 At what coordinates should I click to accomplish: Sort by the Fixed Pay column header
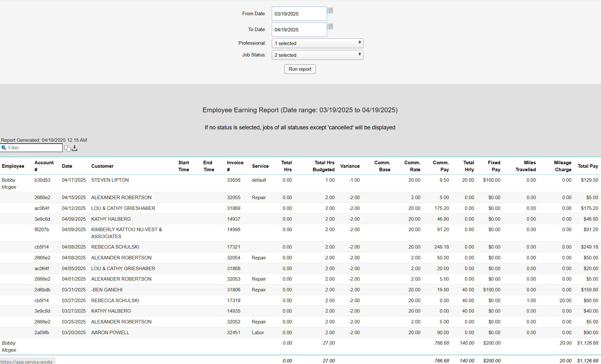494,166
